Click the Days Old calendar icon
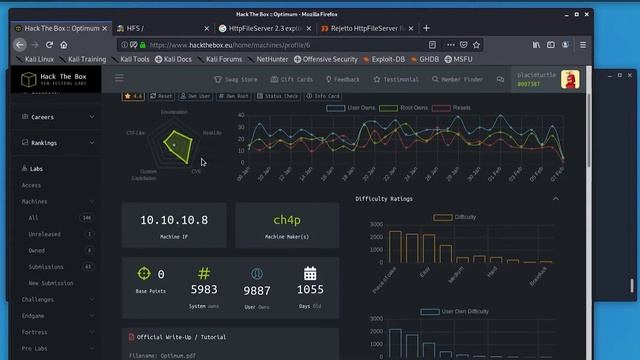Screen dimensions: 640x360 310,273
